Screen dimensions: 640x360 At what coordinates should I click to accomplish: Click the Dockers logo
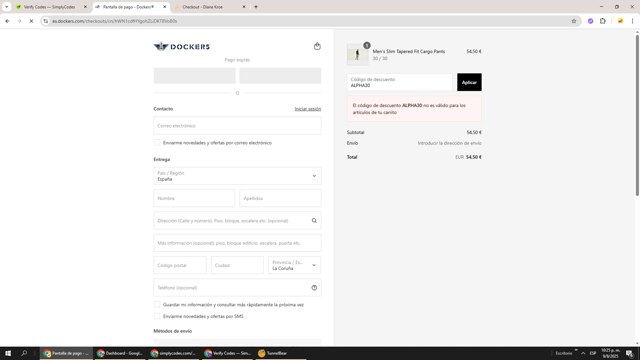(x=182, y=47)
